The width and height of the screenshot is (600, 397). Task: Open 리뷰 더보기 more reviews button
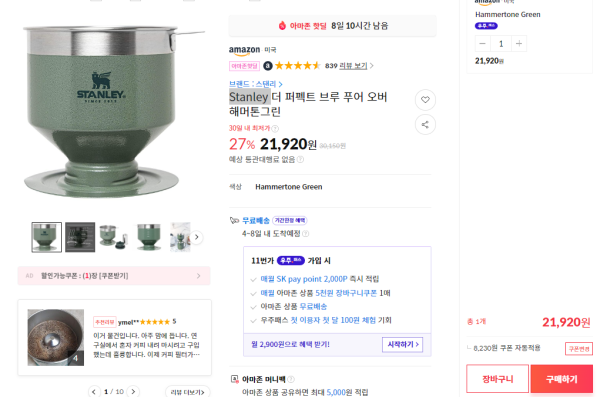[x=188, y=392]
